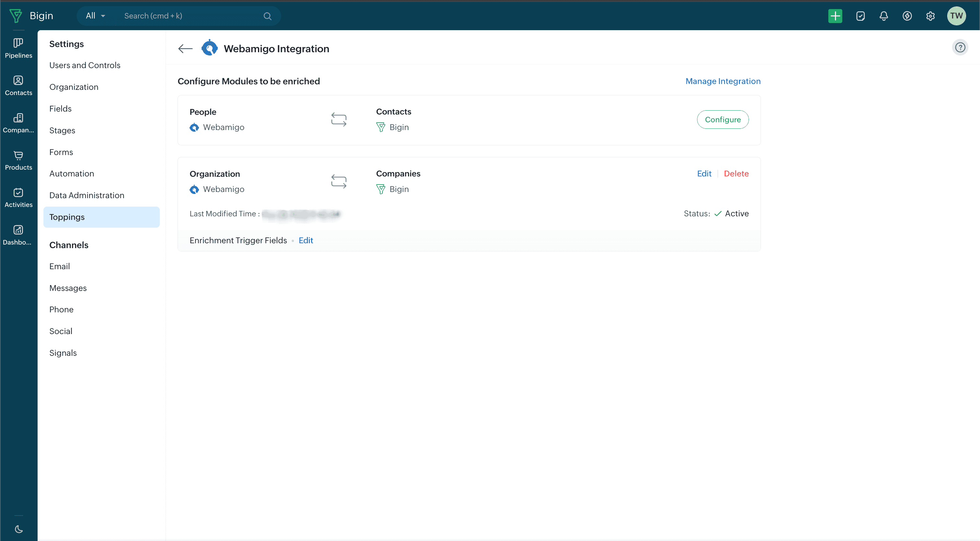Screen dimensions: 980x541
Task: Click Configure for People to Contacts
Action: click(x=722, y=120)
